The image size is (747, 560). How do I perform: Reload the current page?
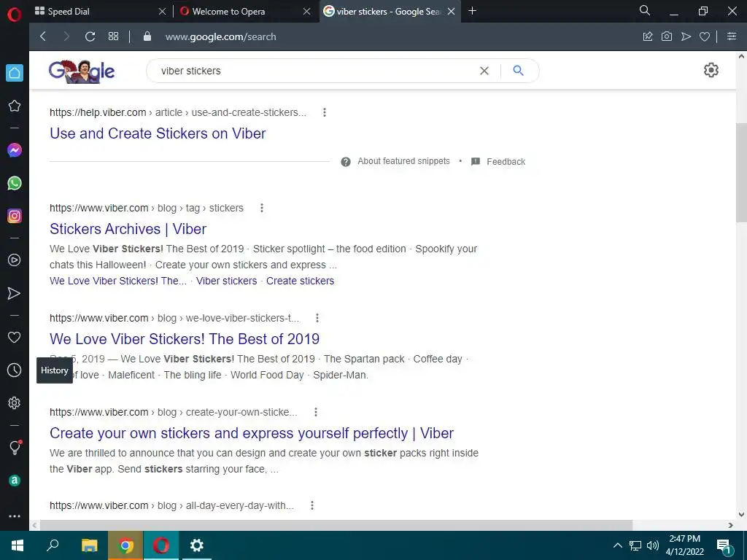[x=90, y=36]
